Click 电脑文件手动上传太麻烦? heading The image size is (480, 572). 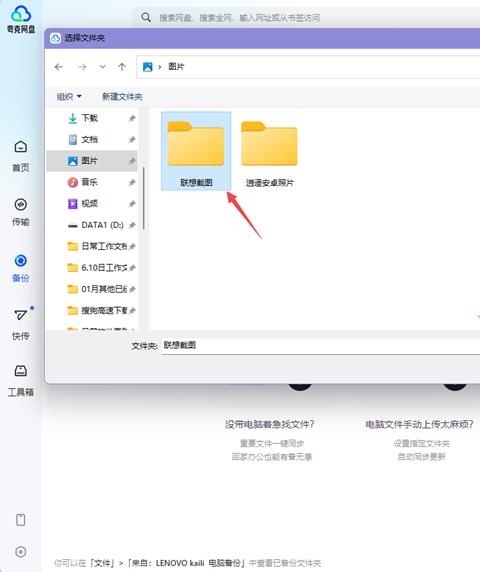point(420,424)
